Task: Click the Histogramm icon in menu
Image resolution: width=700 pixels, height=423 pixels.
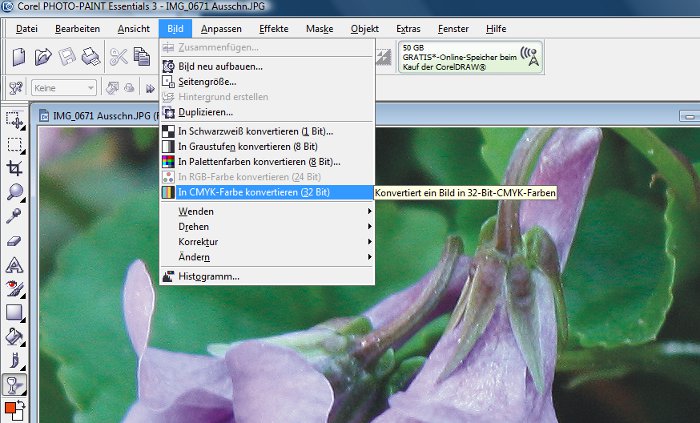Action: click(x=168, y=277)
